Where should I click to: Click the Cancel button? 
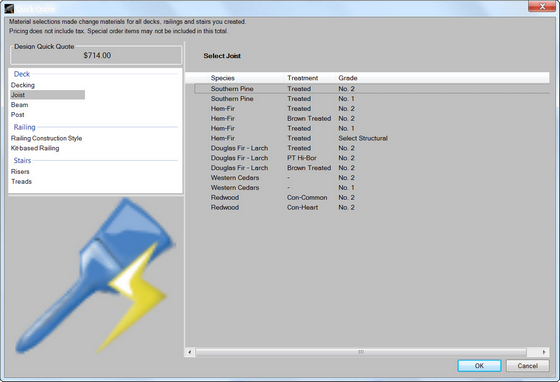(x=528, y=366)
